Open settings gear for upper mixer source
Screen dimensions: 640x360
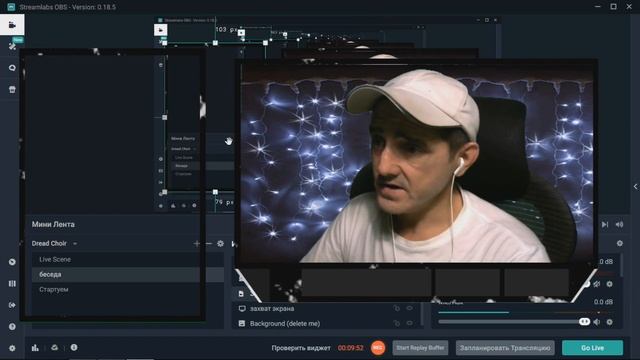pyautogui.click(x=609, y=284)
